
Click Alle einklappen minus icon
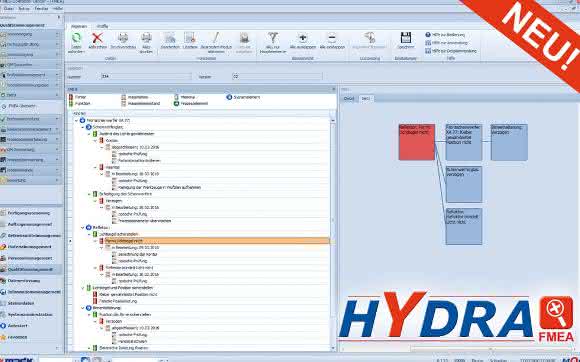(332, 38)
